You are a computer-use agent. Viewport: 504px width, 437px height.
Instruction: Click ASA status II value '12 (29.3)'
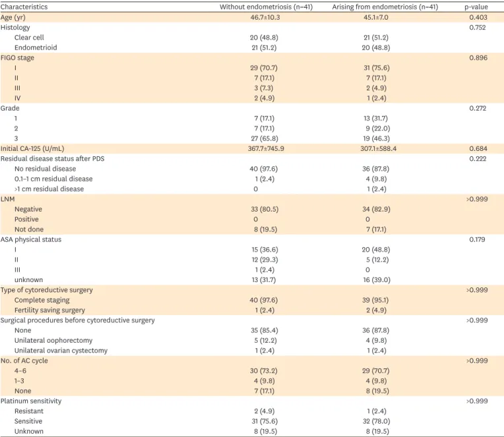265,260
